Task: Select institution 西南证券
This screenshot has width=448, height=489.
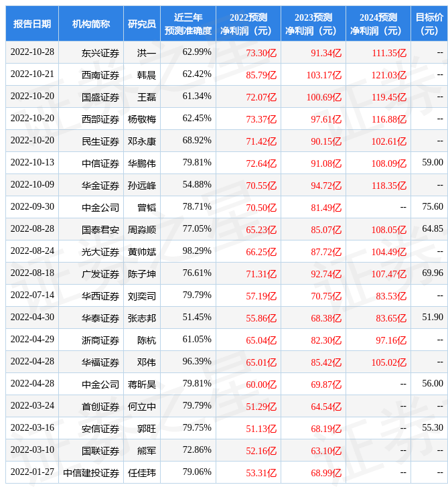Action: [100, 75]
